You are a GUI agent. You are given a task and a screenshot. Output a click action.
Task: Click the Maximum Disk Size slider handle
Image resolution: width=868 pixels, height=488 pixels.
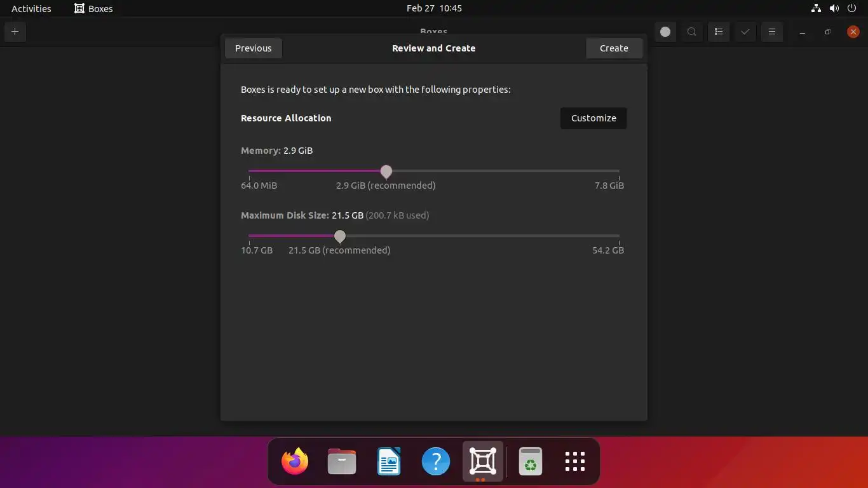[340, 236]
